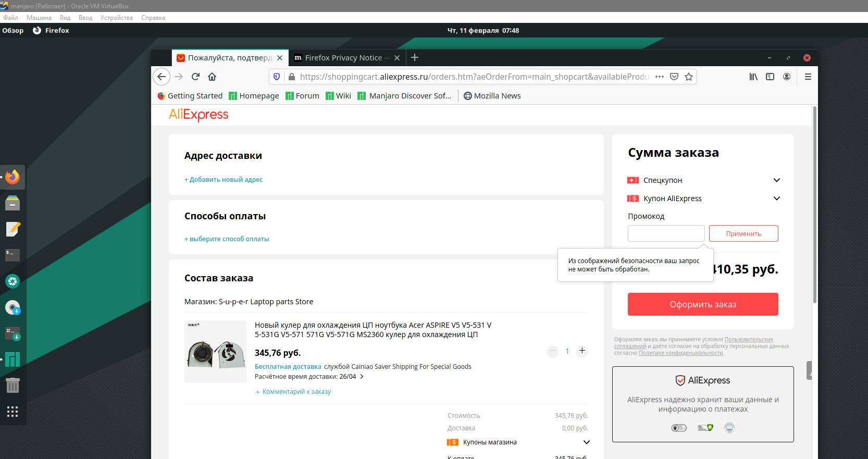Click Добавить новый адрес link
Viewport: 868px width, 459px height.
(224, 180)
